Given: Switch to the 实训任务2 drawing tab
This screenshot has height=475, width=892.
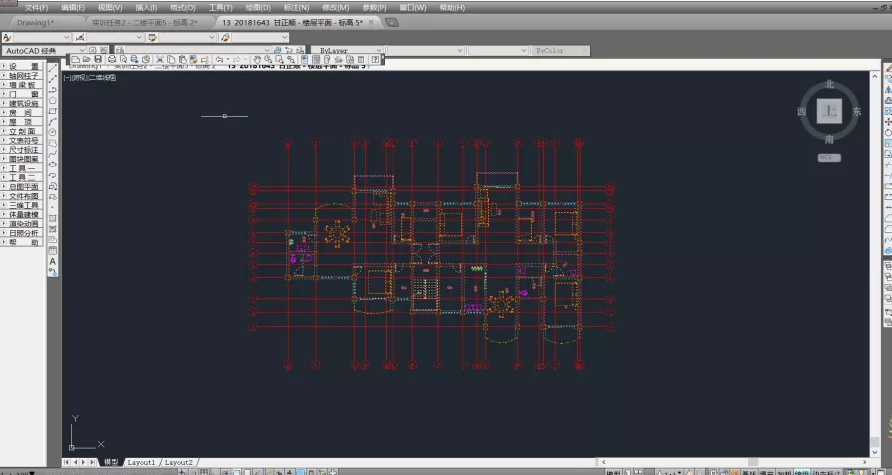Looking at the screenshot, I should [145, 23].
